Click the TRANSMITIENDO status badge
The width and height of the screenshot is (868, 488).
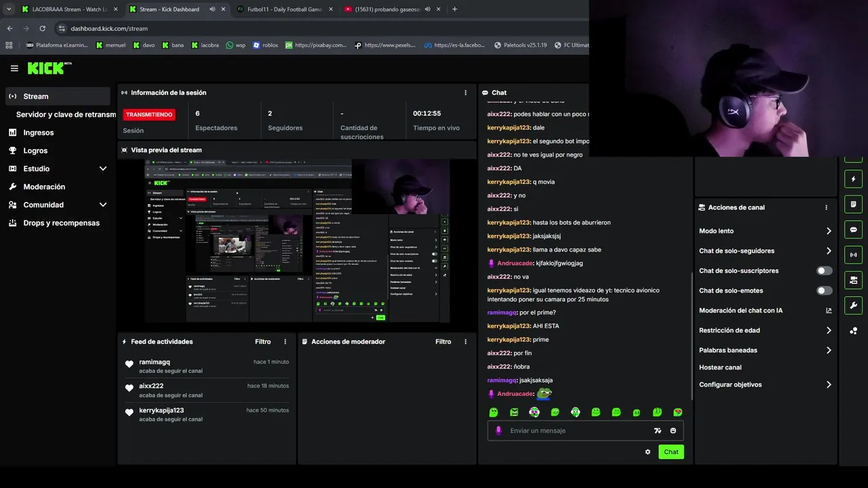click(x=149, y=115)
